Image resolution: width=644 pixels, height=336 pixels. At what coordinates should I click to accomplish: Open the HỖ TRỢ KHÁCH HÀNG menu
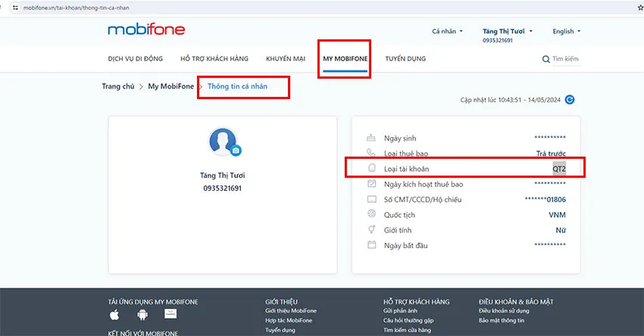pos(214,59)
